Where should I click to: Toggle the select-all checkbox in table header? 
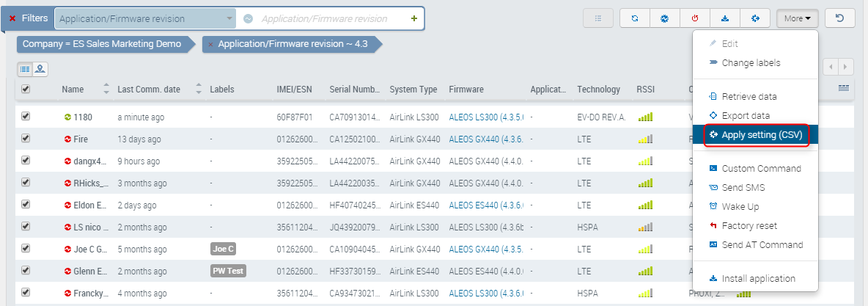coord(26,90)
